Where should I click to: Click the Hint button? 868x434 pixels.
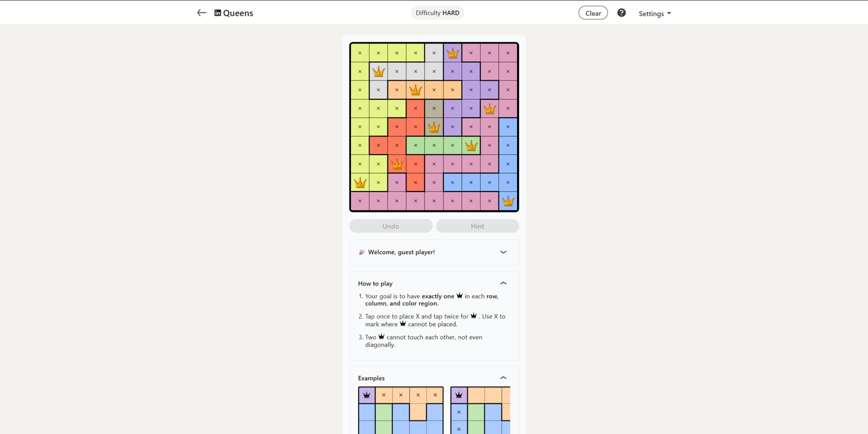click(477, 226)
